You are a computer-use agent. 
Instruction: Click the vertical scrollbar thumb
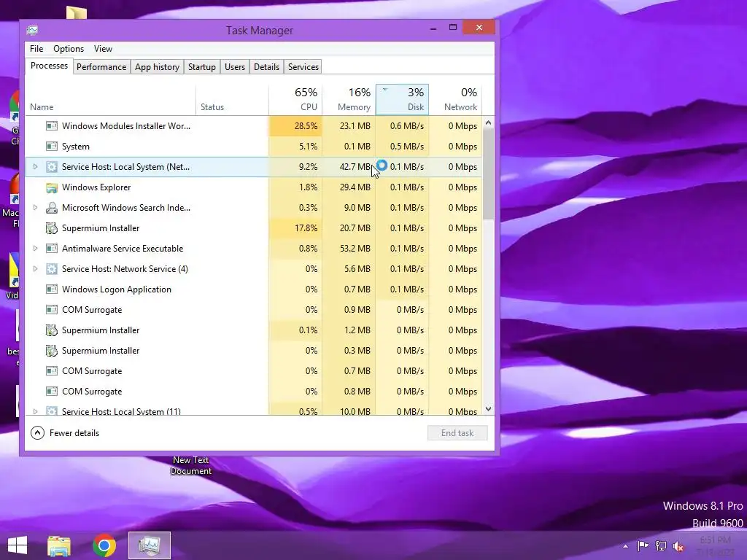click(488, 174)
